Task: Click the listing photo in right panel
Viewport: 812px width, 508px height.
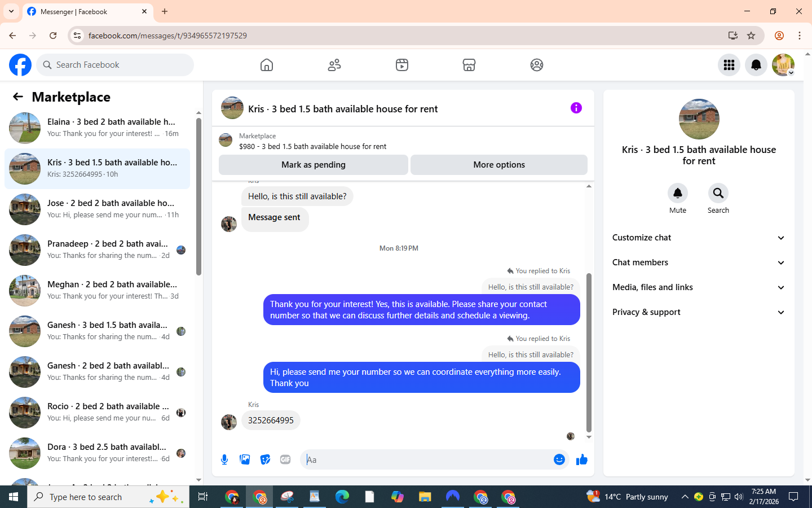Action: pos(699,119)
